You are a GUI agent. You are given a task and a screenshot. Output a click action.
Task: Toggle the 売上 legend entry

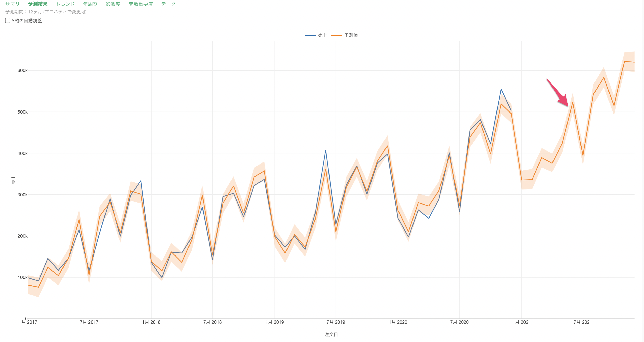[x=322, y=35]
